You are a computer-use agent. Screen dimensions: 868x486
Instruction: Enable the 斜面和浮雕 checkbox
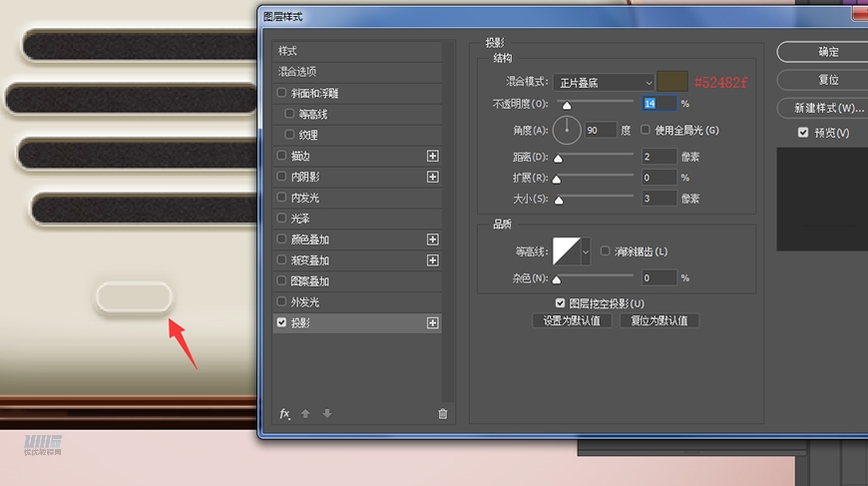coord(282,93)
